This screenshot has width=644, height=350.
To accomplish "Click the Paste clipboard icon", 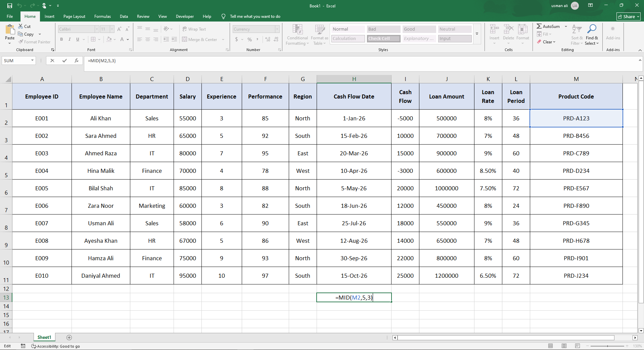I will [x=10, y=30].
